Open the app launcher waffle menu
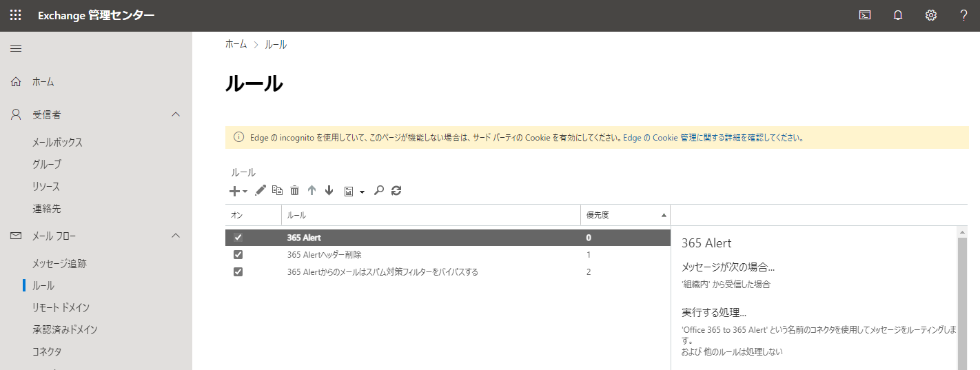This screenshot has height=370, width=980. click(x=15, y=16)
